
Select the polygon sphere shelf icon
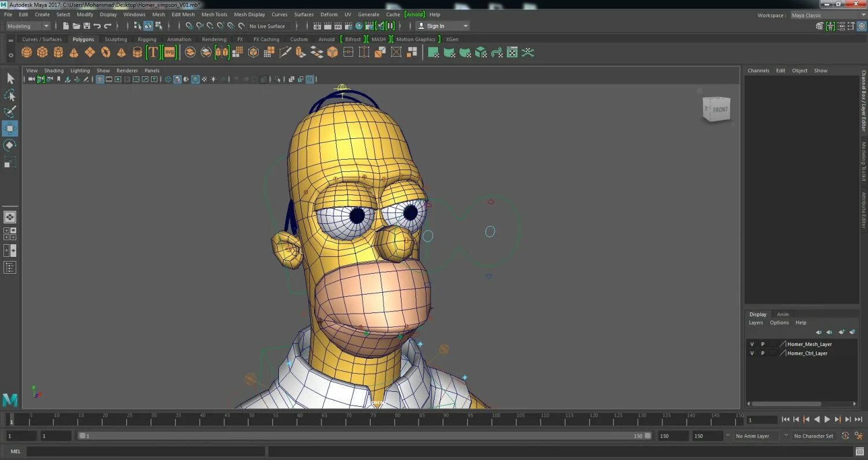(27, 53)
